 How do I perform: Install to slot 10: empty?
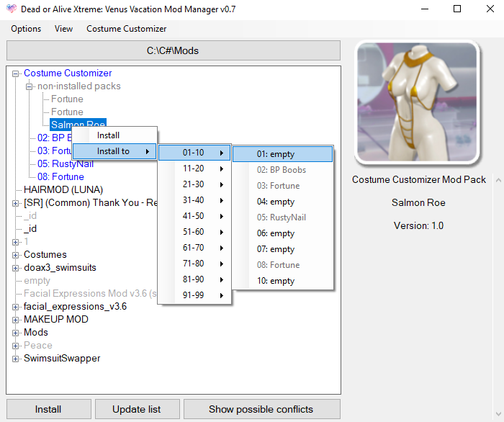coord(282,281)
